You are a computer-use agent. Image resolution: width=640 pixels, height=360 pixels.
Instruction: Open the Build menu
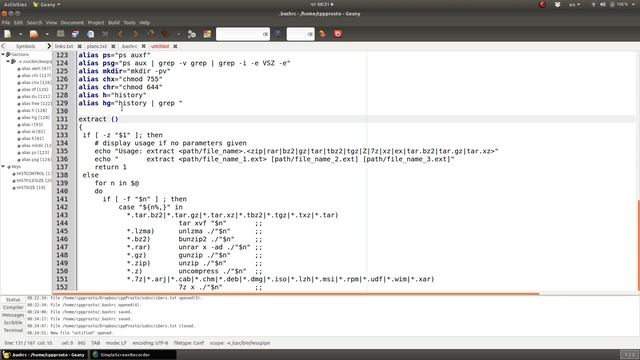pyautogui.click(x=114, y=23)
